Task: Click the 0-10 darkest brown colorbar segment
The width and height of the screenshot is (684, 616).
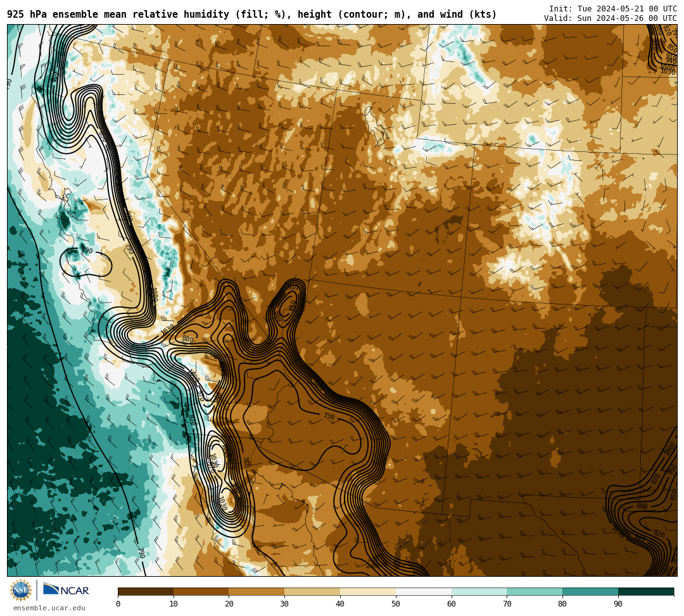Action: pyautogui.click(x=146, y=591)
